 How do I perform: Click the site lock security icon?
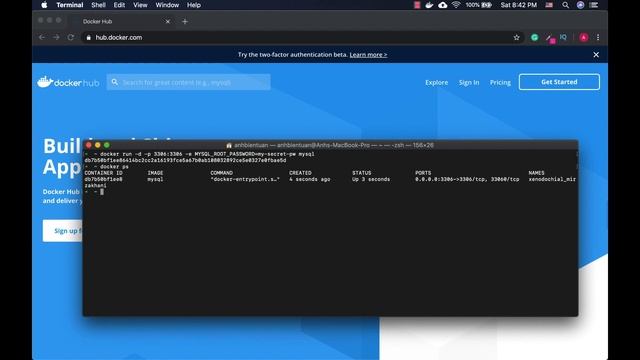point(89,38)
